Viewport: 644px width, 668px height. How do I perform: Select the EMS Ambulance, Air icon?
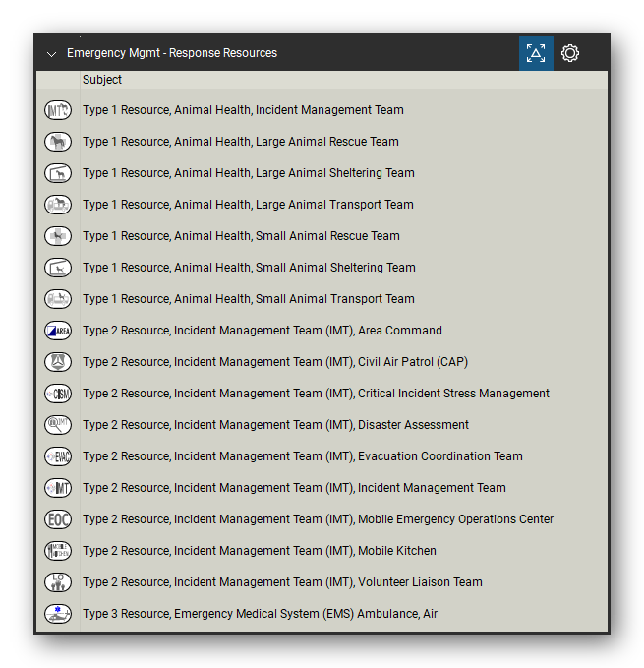(58, 614)
